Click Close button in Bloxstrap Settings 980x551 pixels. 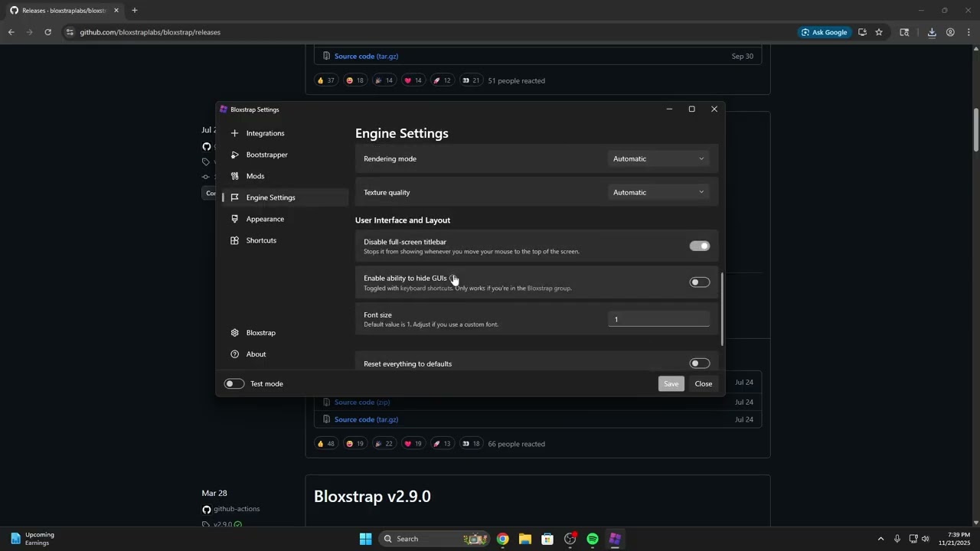click(x=704, y=383)
